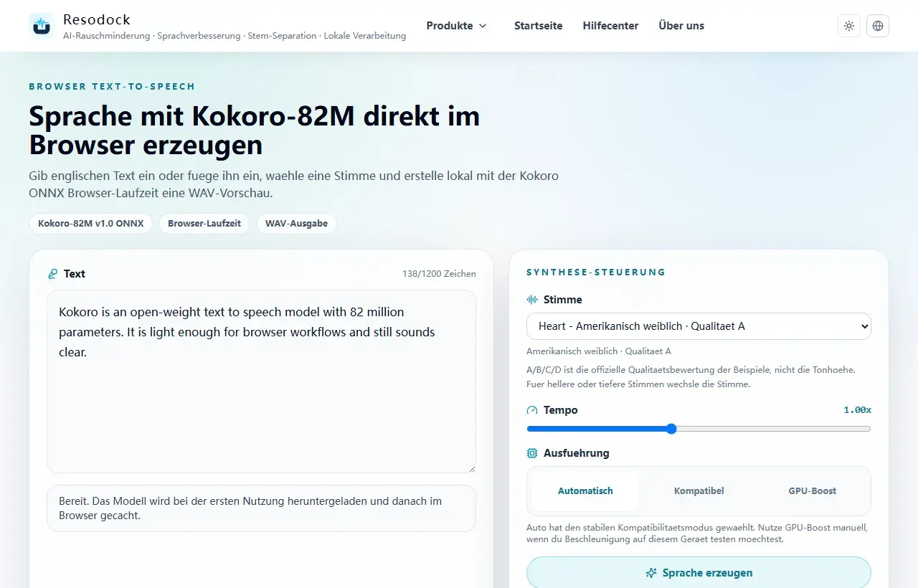Image resolution: width=918 pixels, height=588 pixels.
Task: Click the WAV-Ausgabe badge
Action: (296, 224)
